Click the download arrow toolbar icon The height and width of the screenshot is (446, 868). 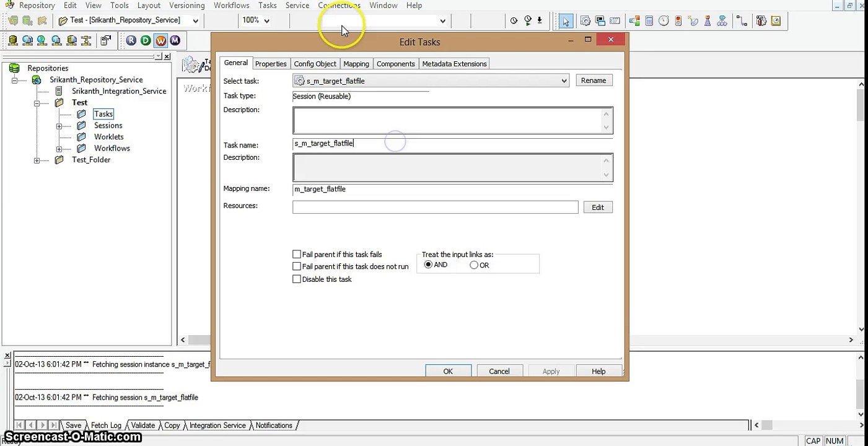click(540, 20)
